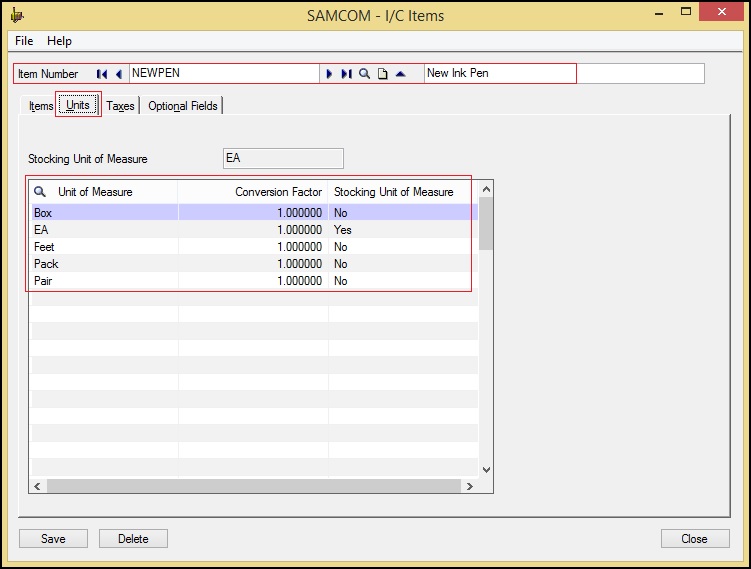The image size is (751, 569).
Task: Click the Unit of Measure finder magnifier
Action: pos(40,192)
